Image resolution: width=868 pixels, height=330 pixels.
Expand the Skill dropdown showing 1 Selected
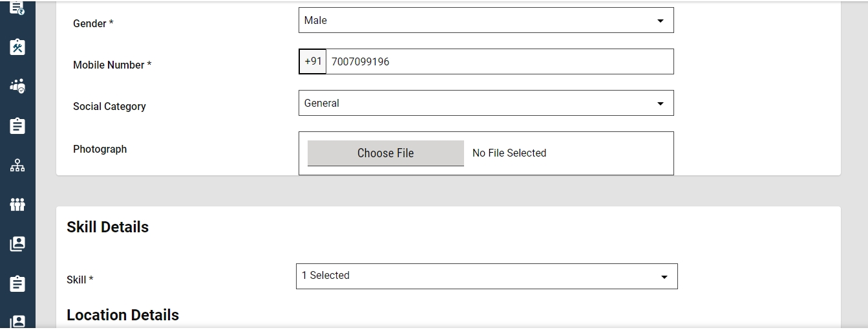click(487, 276)
